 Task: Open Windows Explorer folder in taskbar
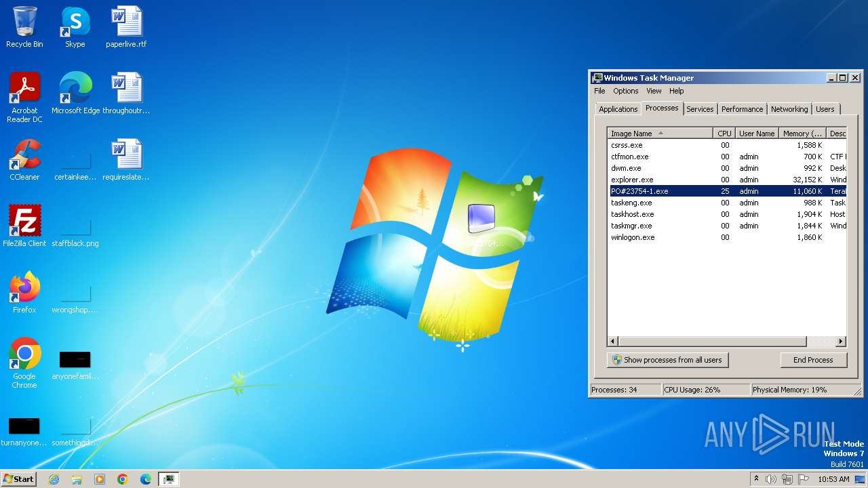coord(77,479)
